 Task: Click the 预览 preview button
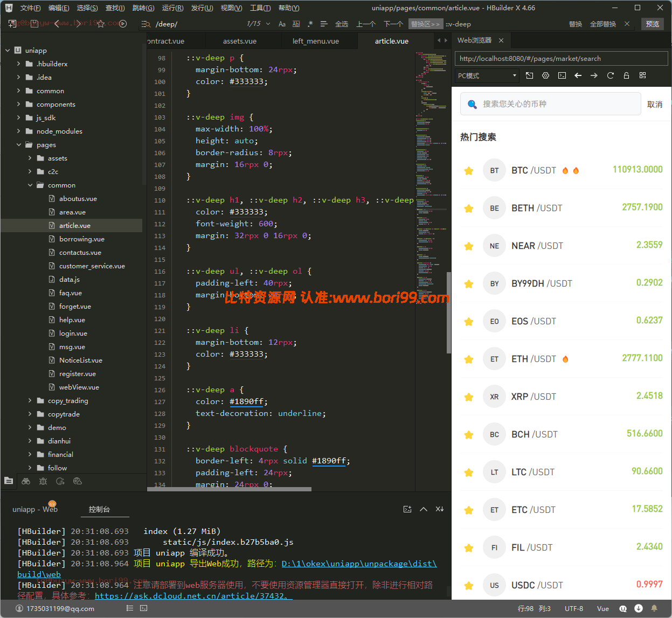coord(653,24)
